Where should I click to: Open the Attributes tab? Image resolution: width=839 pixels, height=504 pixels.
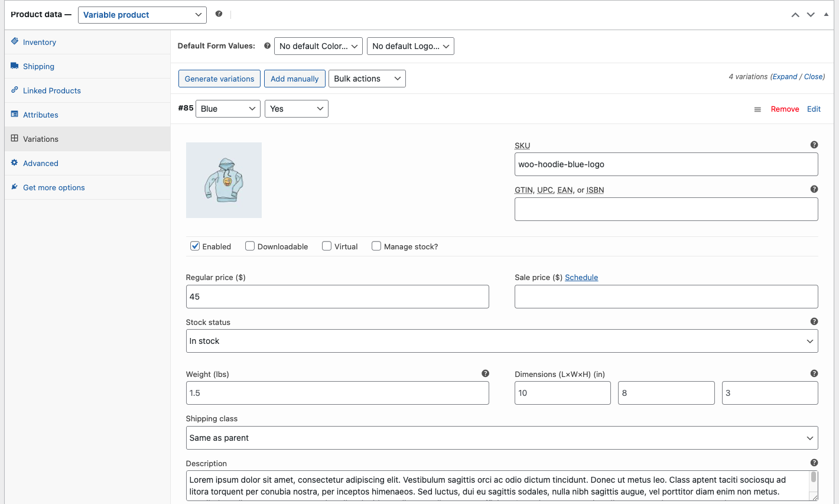(41, 115)
